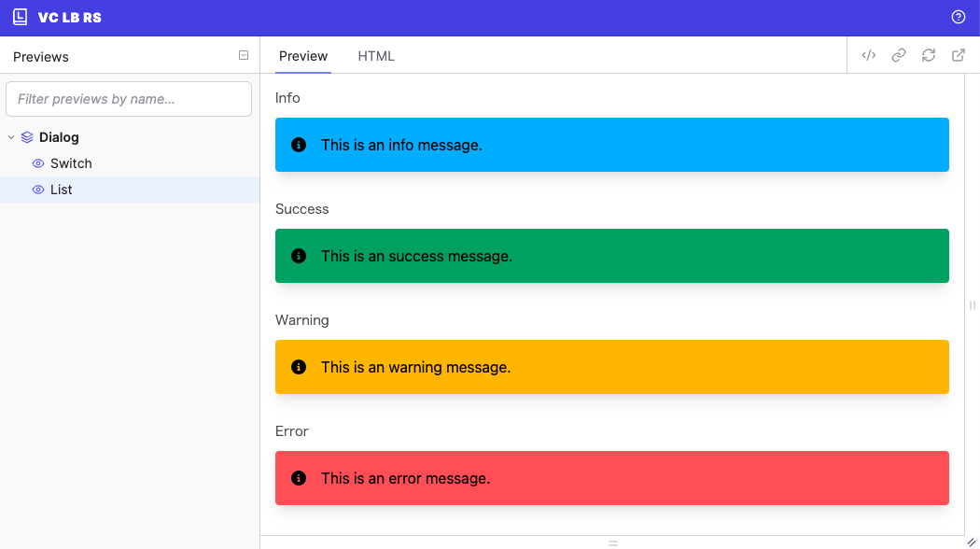
Task: Open preview in a new window
Action: pyautogui.click(x=959, y=55)
